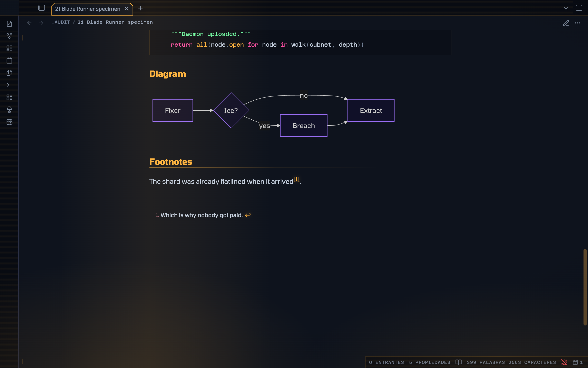Click the lamp ribbon icon
The width and height of the screenshot is (588, 368).
tap(9, 110)
